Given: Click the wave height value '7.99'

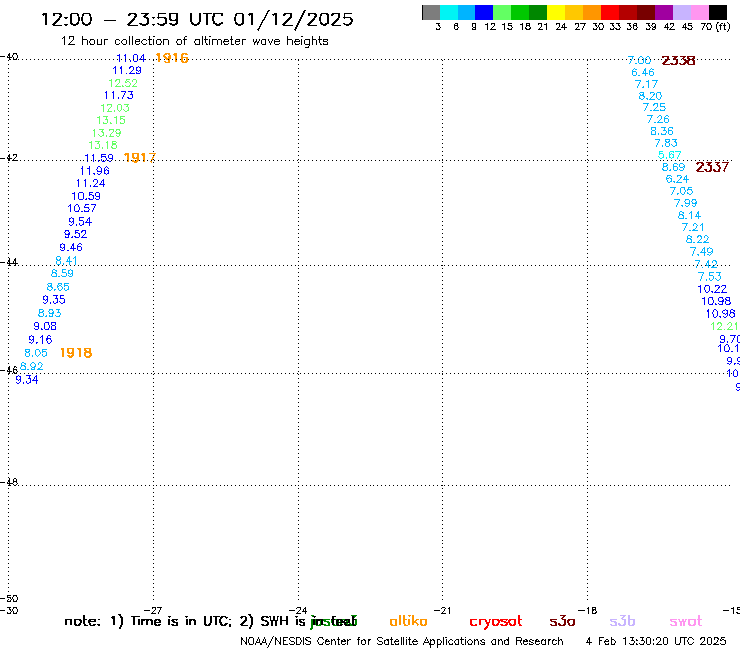Looking at the screenshot, I should [x=685, y=203].
